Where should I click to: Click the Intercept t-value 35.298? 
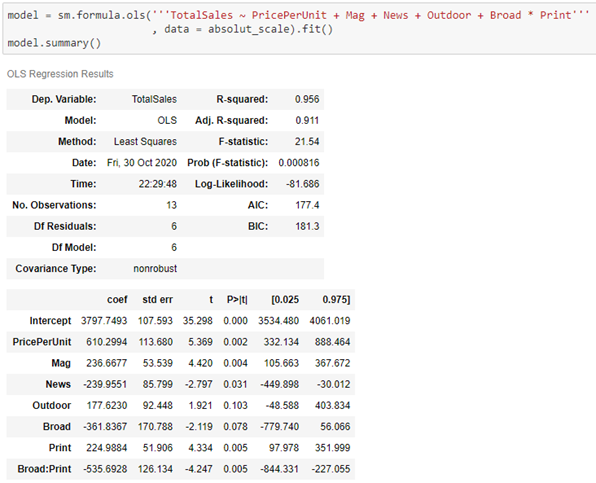pos(198,321)
